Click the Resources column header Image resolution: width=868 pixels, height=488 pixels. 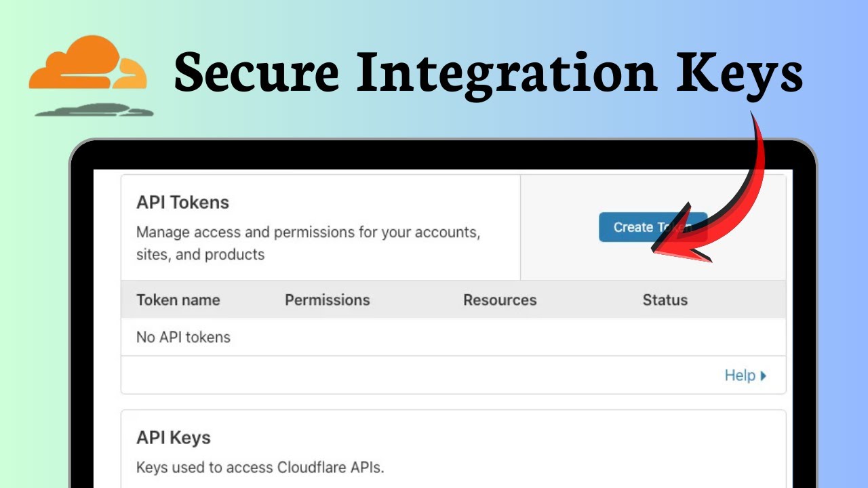[500, 300]
